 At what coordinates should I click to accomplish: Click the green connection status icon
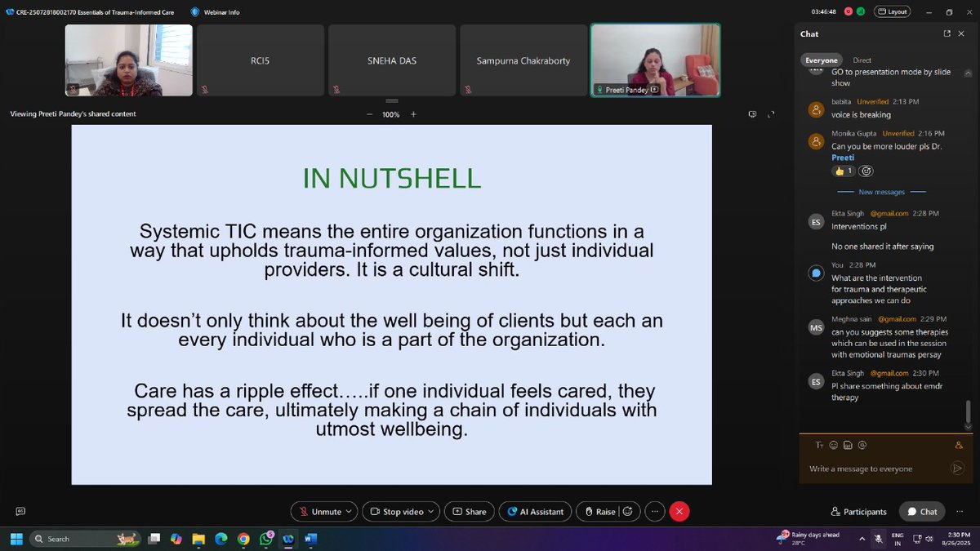[x=862, y=11]
